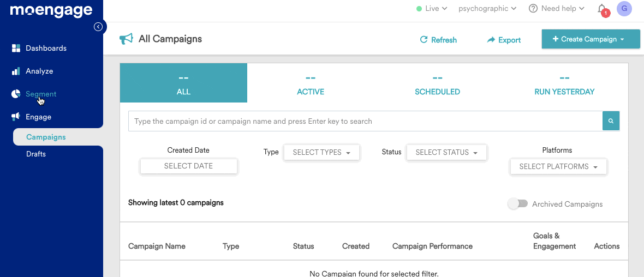Export the campaigns list
The image size is (644, 277).
(504, 40)
